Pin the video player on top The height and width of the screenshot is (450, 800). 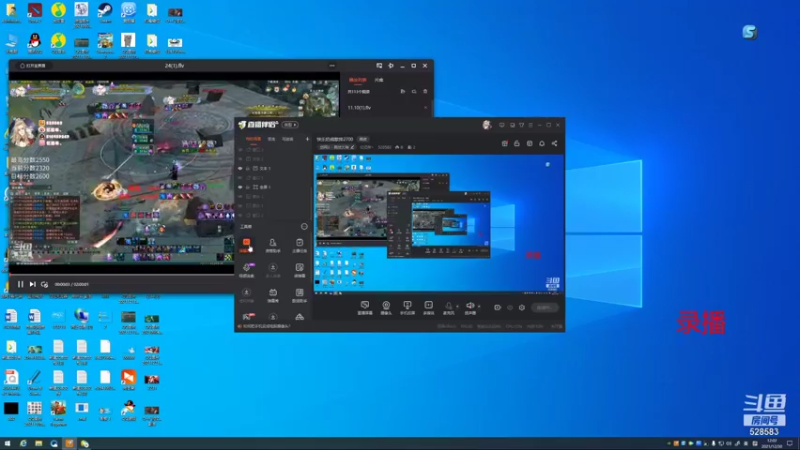391,66
